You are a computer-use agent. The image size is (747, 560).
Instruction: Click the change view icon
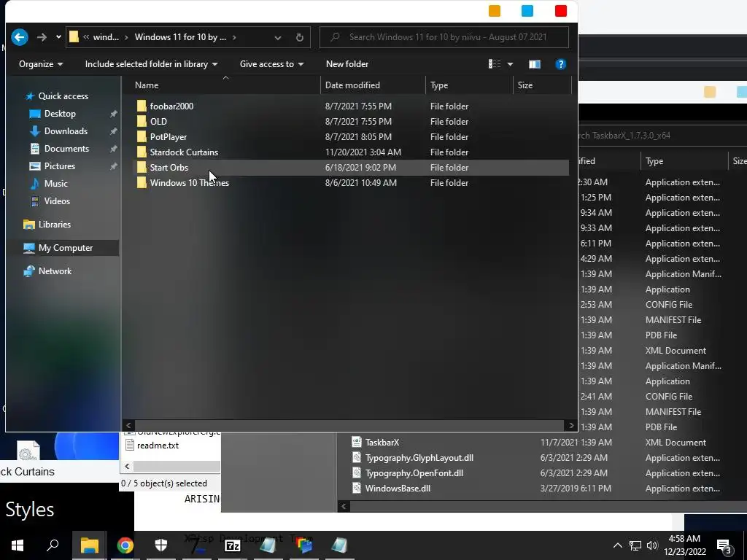495,64
